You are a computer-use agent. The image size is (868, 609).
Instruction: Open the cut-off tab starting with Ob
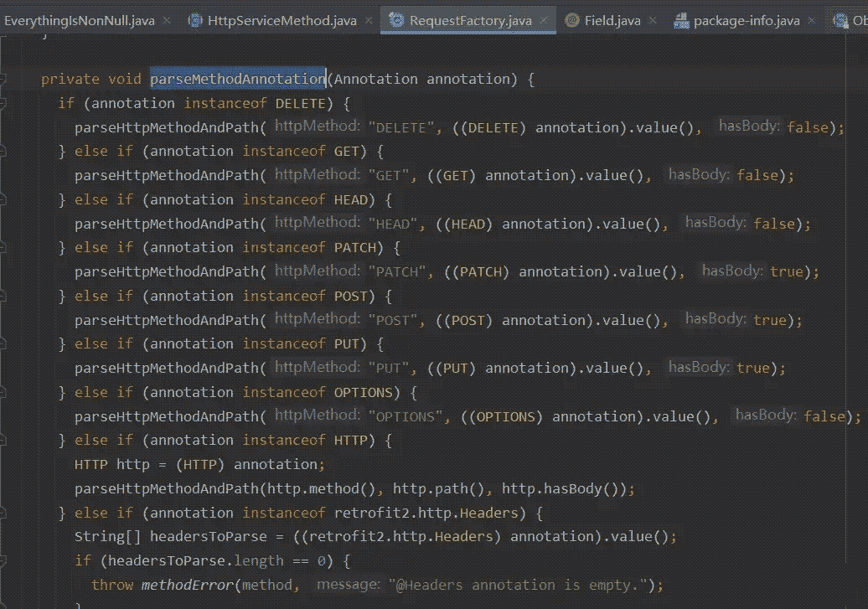tap(850, 21)
